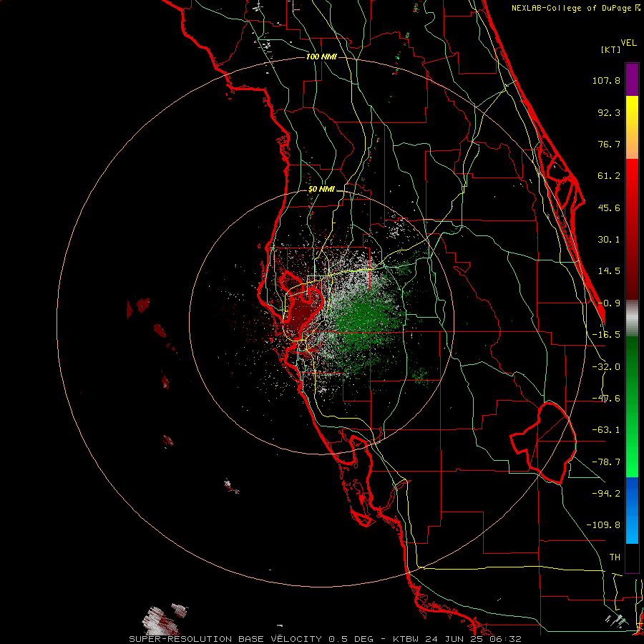Image resolution: width=644 pixels, height=644 pixels.
Task: Click the red Tampa Bay velocity area
Action: pos(302,314)
